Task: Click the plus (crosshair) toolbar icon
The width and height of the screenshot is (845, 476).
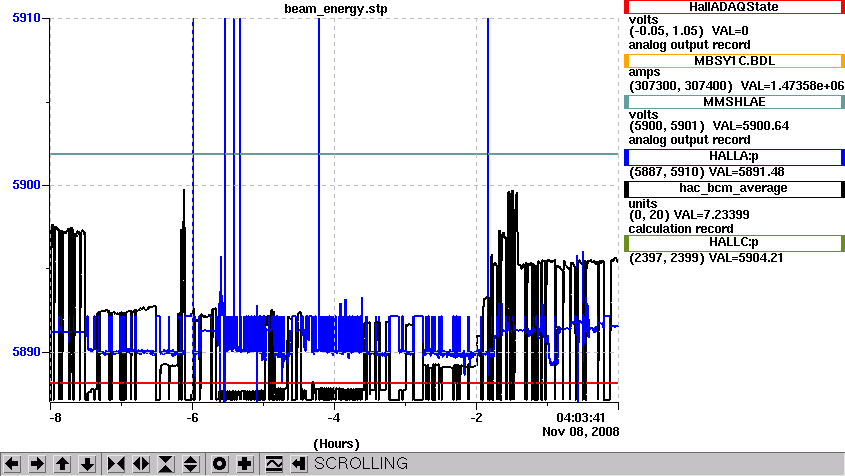Action: tap(245, 464)
